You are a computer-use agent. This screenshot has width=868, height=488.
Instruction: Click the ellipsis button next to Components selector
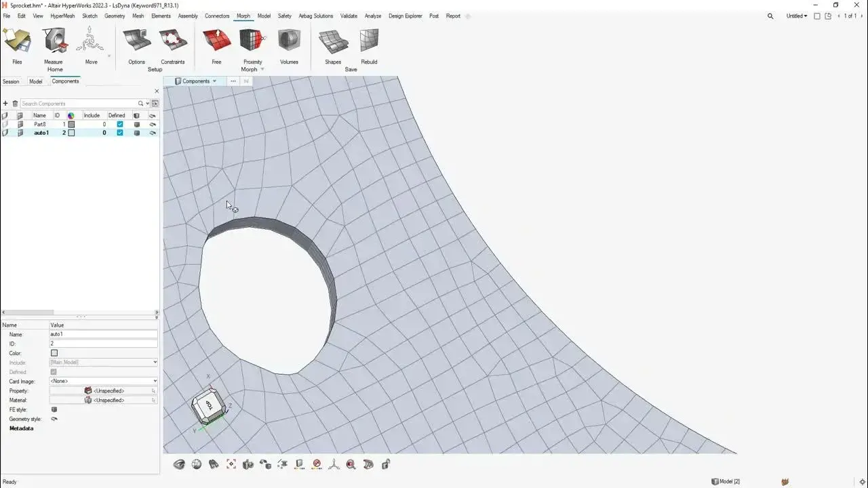233,81
